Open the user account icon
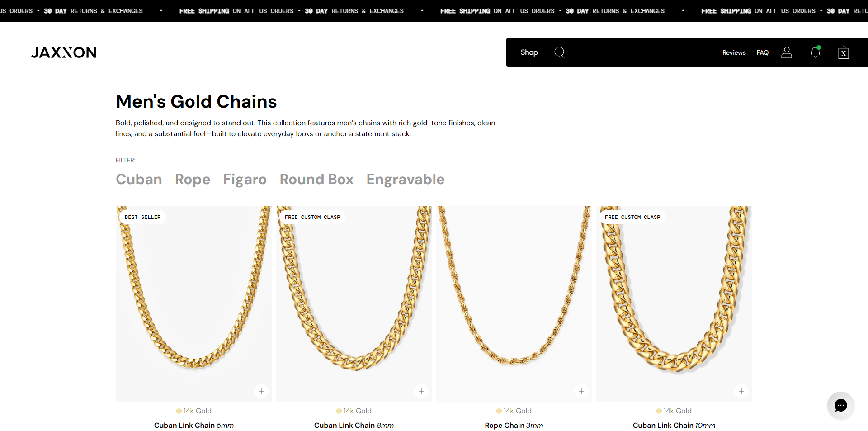The height and width of the screenshot is (431, 868). 787,52
